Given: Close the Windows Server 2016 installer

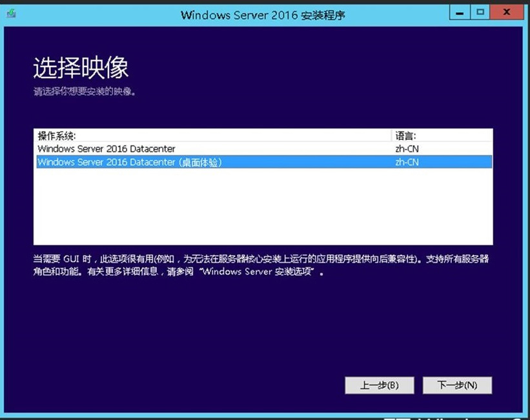Looking at the screenshot, I should (x=505, y=12).
